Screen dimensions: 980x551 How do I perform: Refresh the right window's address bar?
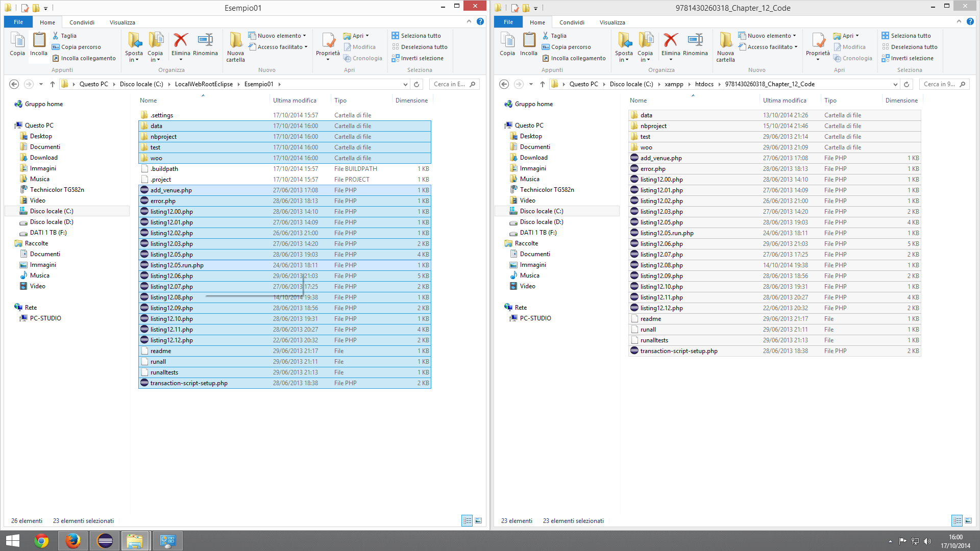point(906,84)
